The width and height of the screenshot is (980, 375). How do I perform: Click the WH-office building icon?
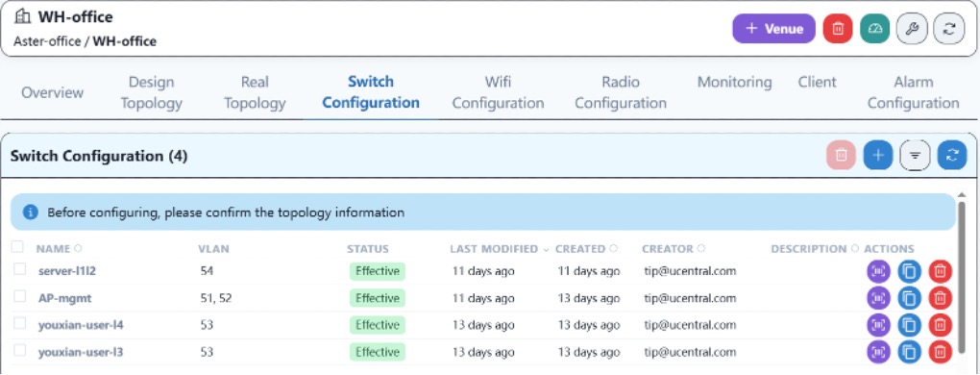coord(22,15)
